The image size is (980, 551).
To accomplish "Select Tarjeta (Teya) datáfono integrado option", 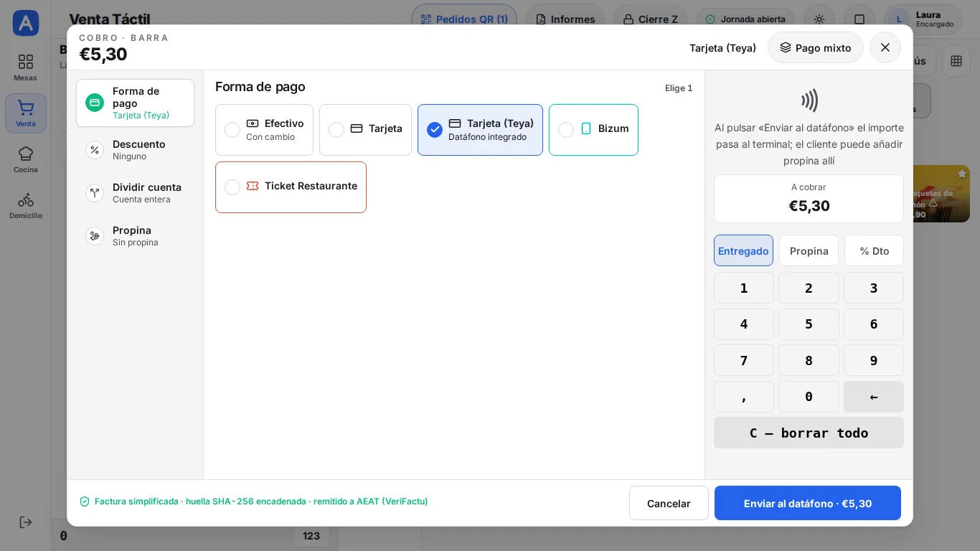I will 480,130.
